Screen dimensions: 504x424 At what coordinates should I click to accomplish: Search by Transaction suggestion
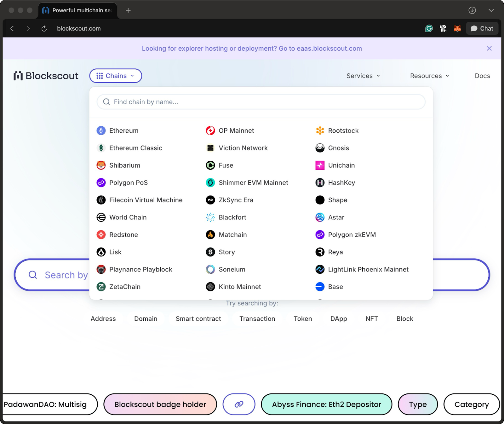257,319
